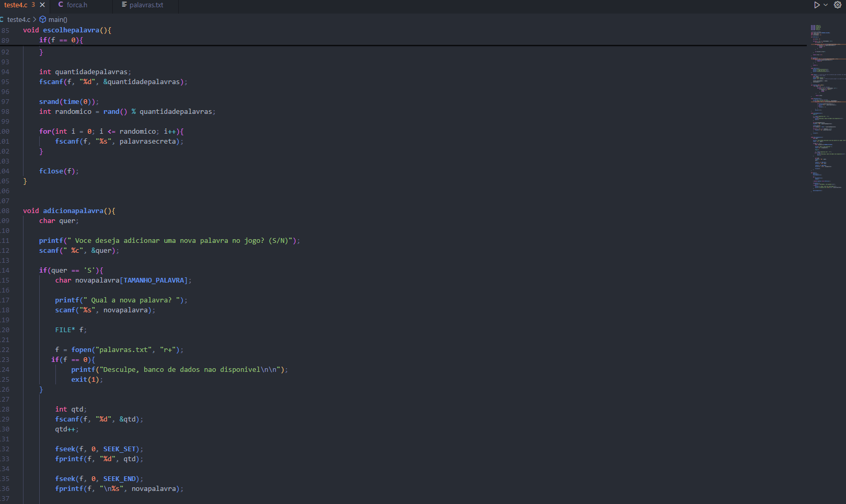The height and width of the screenshot is (504, 846).
Task: Open the run options dropdown arrow
Action: [826, 5]
